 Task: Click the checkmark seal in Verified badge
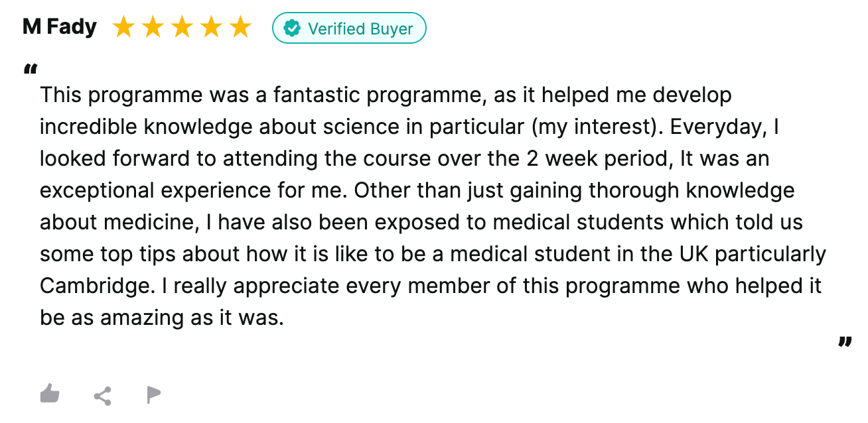point(291,29)
